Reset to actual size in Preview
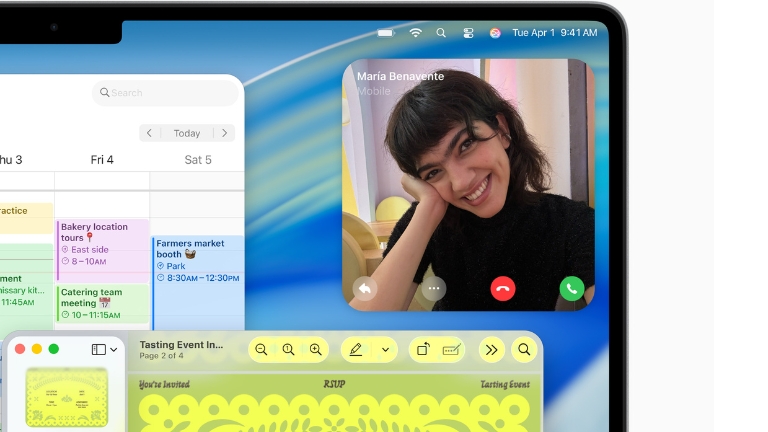The width and height of the screenshot is (768, 432). [x=288, y=349]
